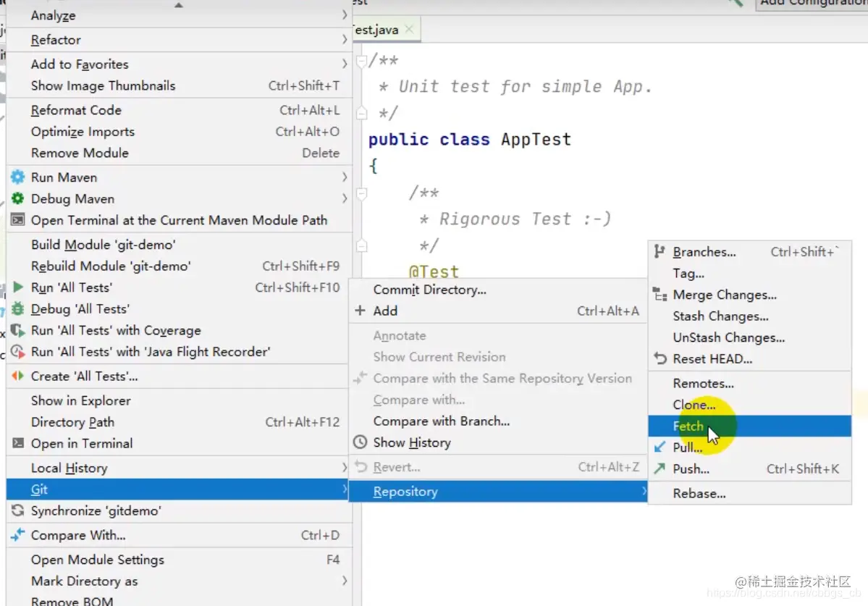Click Show Image Thumbnails
The height and width of the screenshot is (606, 868).
tap(179, 85)
